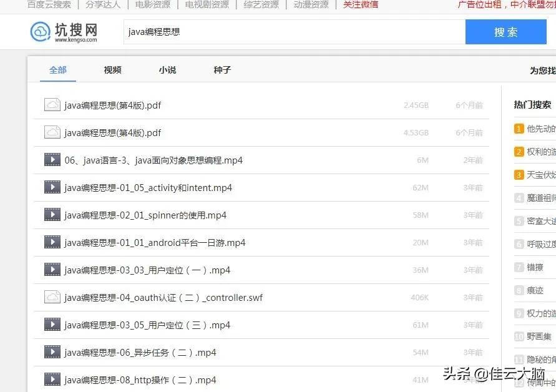Click inside the search input field
556x392 pixels.
pyautogui.click(x=281, y=32)
